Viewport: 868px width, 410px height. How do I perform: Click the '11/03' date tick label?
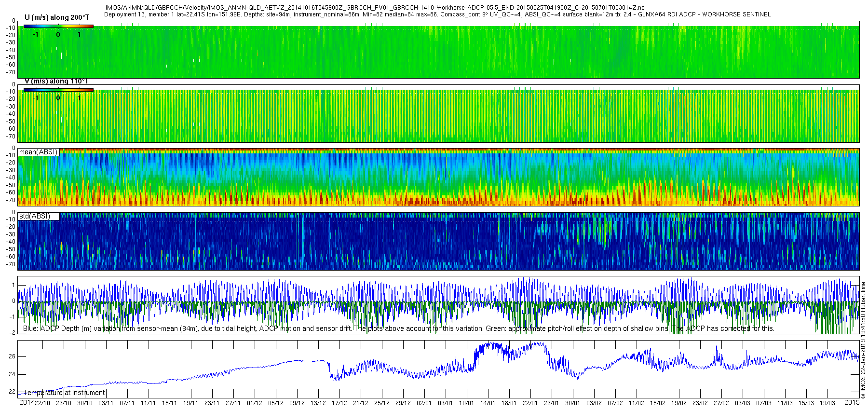pos(785,403)
